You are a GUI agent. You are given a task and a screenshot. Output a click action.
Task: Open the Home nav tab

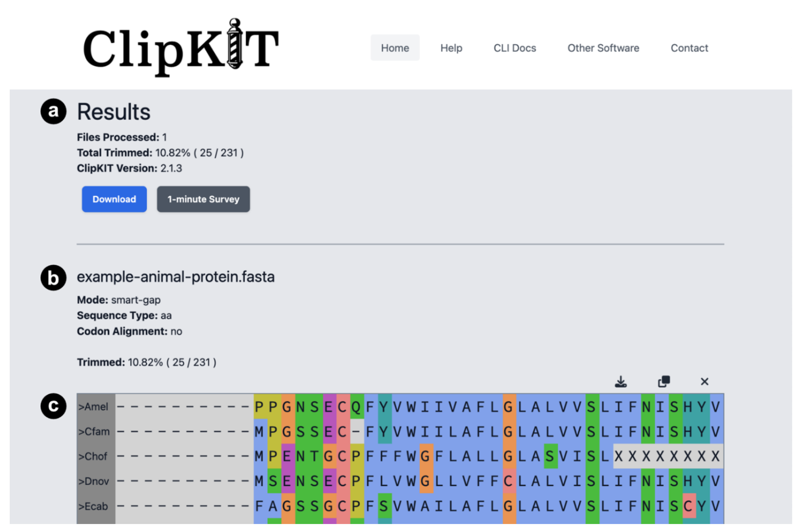[x=395, y=48]
